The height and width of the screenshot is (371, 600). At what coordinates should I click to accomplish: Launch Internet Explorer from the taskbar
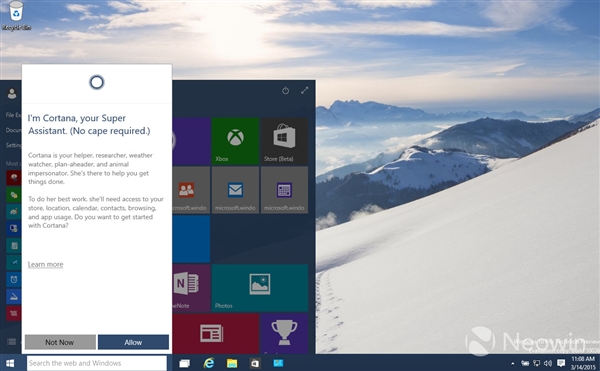click(x=209, y=363)
